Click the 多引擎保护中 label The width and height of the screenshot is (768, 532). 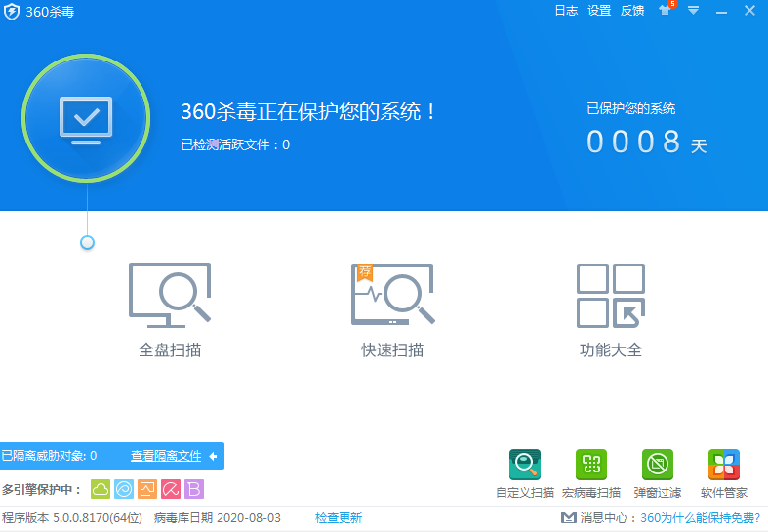pos(42,490)
